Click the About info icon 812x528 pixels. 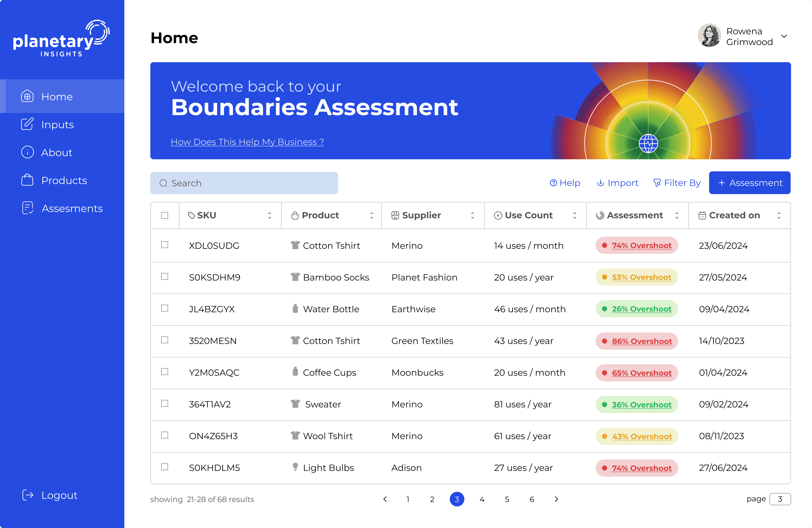click(27, 152)
